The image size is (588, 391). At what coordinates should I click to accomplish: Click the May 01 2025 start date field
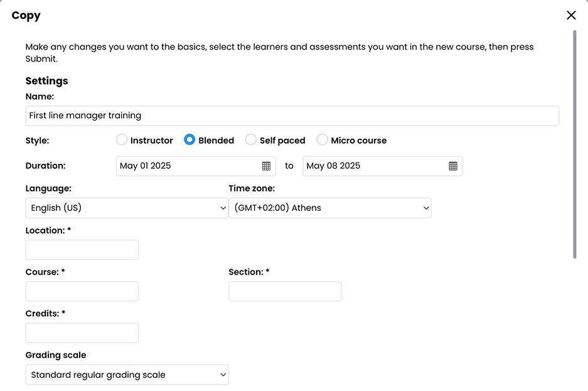coord(188,166)
